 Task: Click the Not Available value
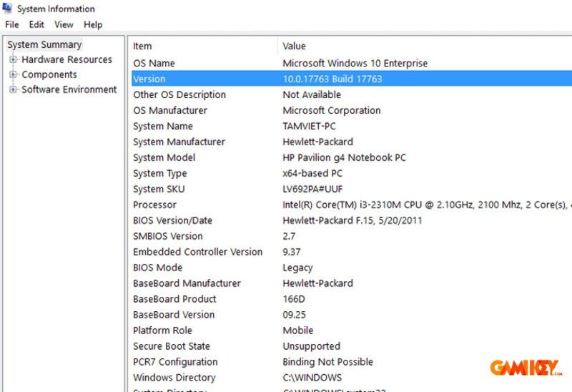(x=312, y=94)
